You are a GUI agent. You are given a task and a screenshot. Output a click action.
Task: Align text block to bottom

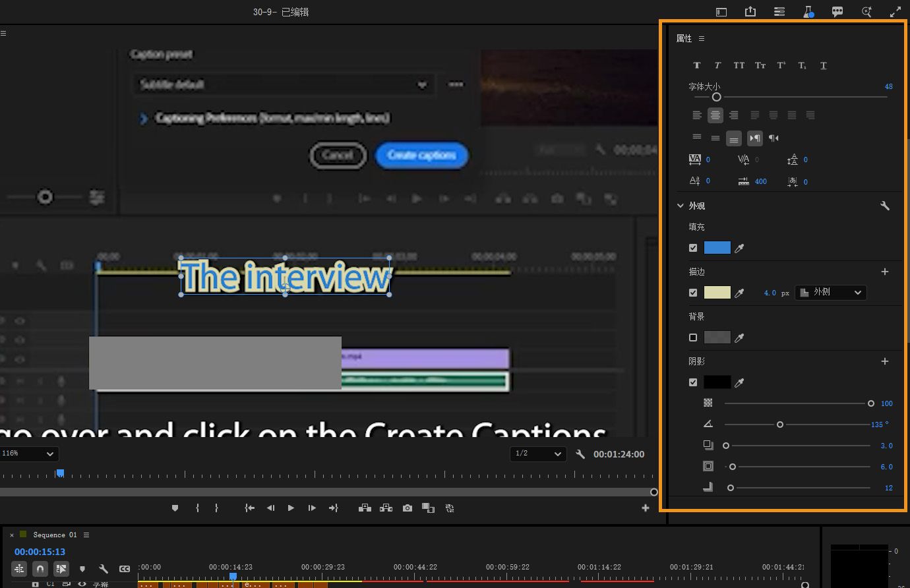pyautogui.click(x=734, y=138)
